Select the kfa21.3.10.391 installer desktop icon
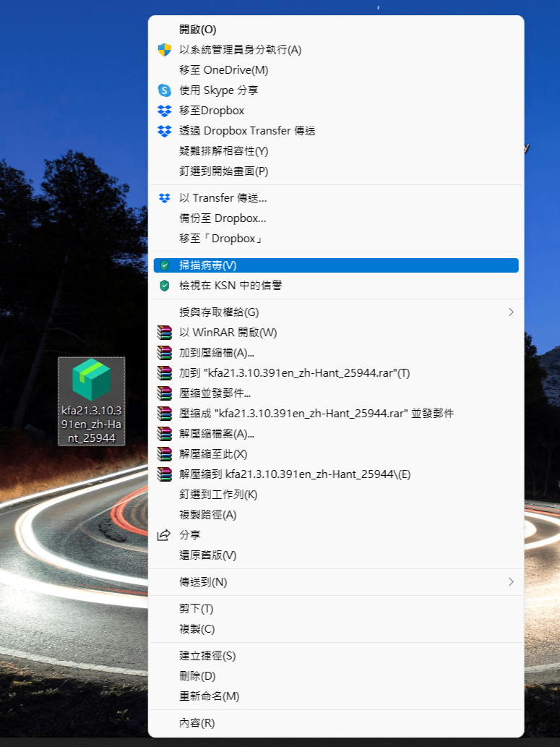The image size is (560, 747). pyautogui.click(x=91, y=400)
